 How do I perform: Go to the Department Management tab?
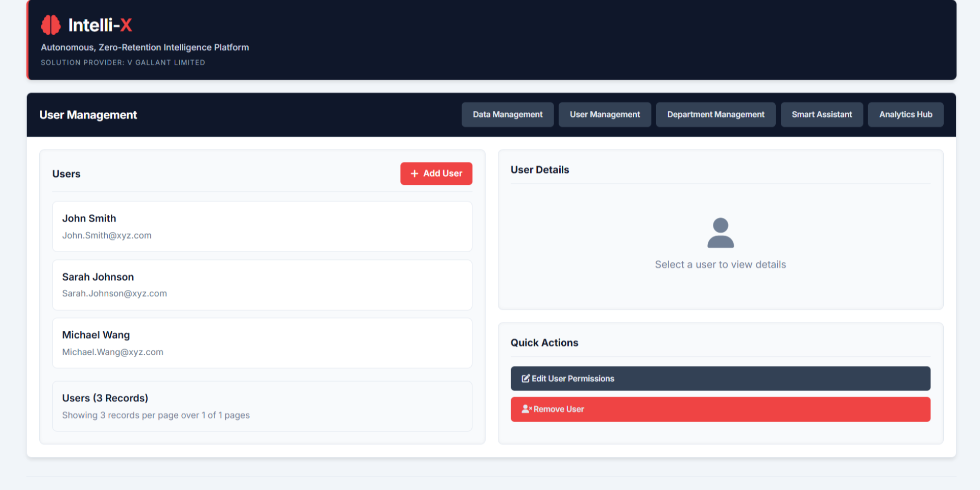(x=715, y=115)
